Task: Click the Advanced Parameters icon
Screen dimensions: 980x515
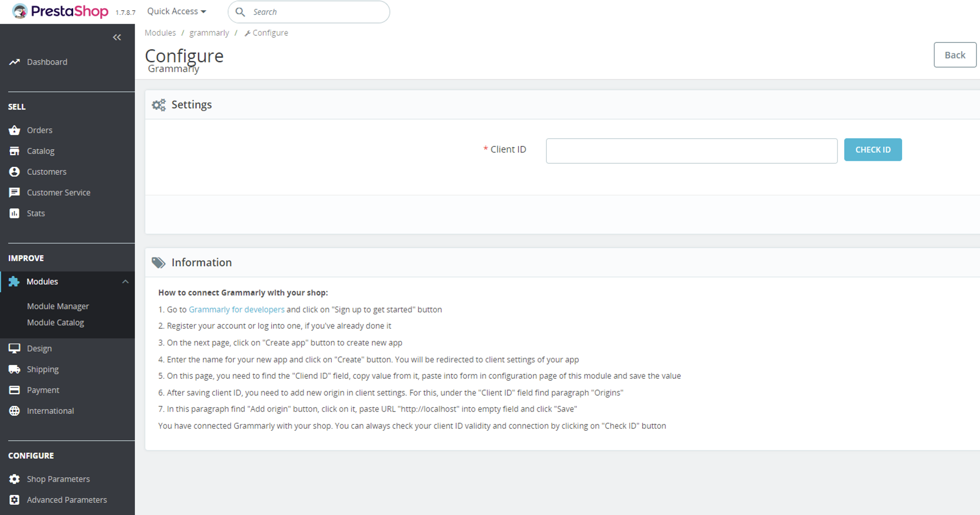Action: tap(14, 500)
